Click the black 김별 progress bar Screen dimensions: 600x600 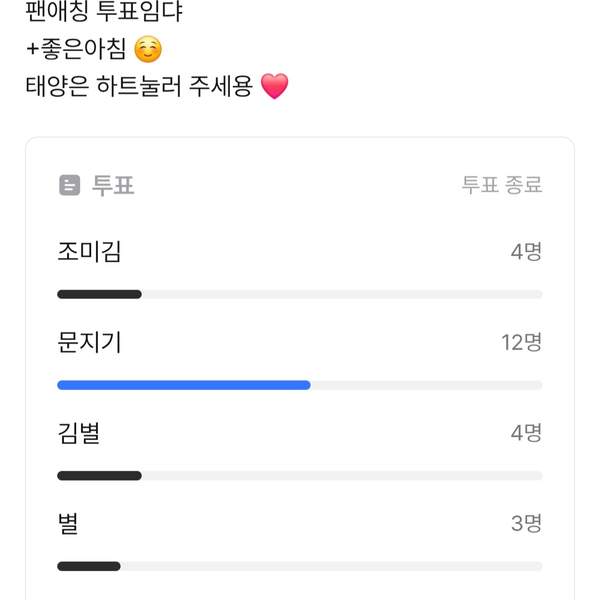pyautogui.click(x=99, y=476)
